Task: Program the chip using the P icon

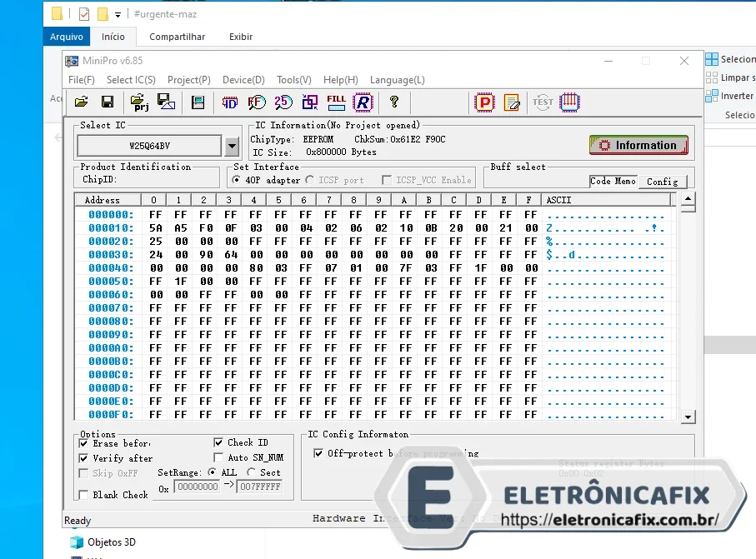Action: click(484, 102)
